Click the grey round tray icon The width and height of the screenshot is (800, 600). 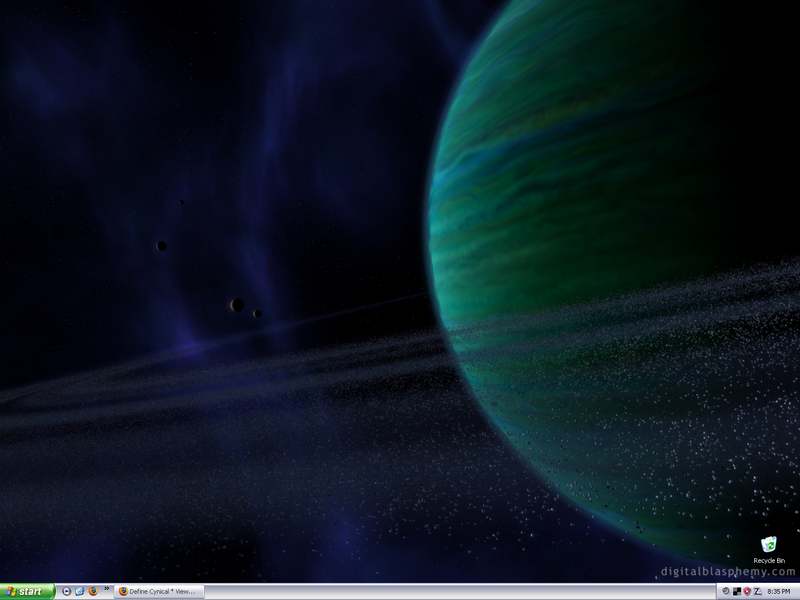726,591
